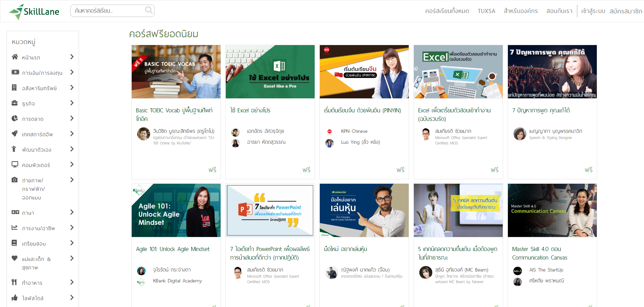Click the เข้าสู่ระบบ login link
This screenshot has width=644, height=307.
point(593,11)
